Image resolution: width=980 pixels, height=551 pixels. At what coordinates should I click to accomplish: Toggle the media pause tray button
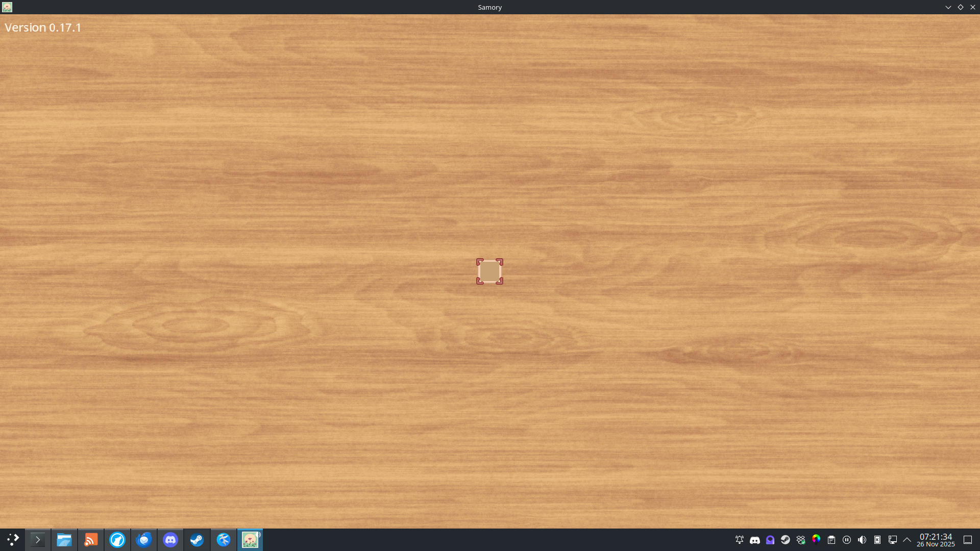coord(846,540)
